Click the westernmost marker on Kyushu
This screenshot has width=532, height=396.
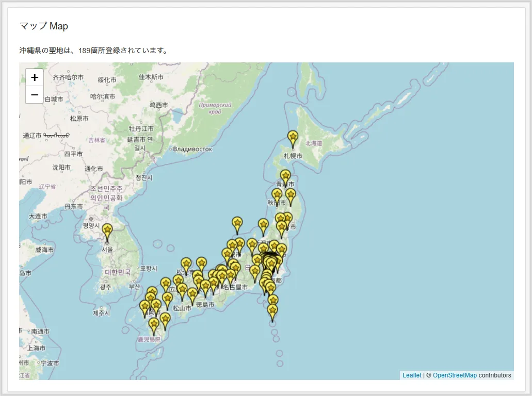pos(145,308)
